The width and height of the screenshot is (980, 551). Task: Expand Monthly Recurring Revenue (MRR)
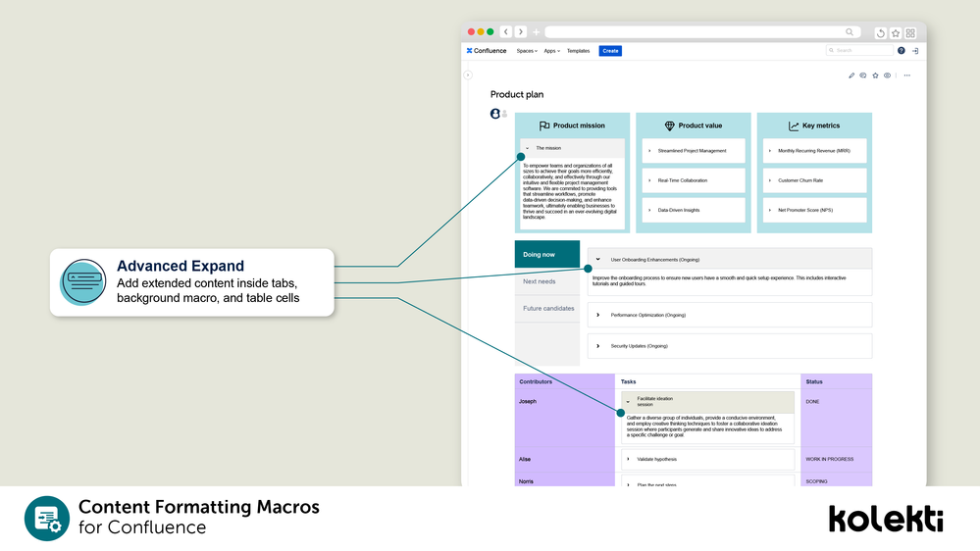[x=814, y=151]
